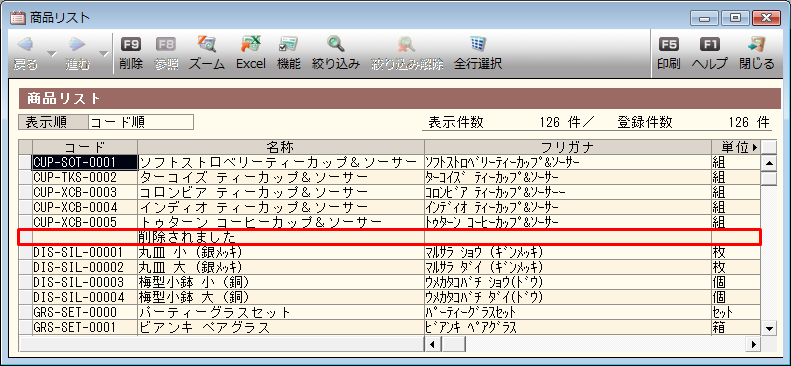Click the vertical scrollbar up arrow
The width and height of the screenshot is (791, 366).
(x=769, y=163)
